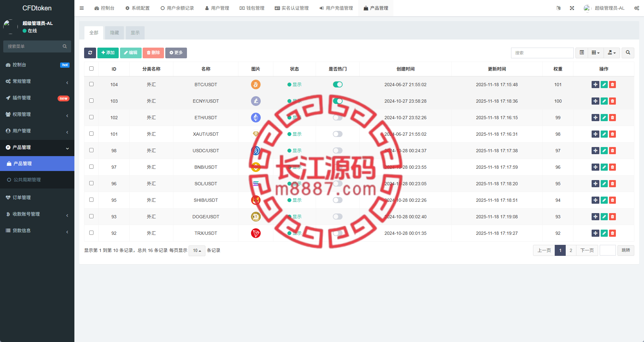Click edit icon in SOL/USDT row
The height and width of the screenshot is (342, 644).
[x=604, y=184]
